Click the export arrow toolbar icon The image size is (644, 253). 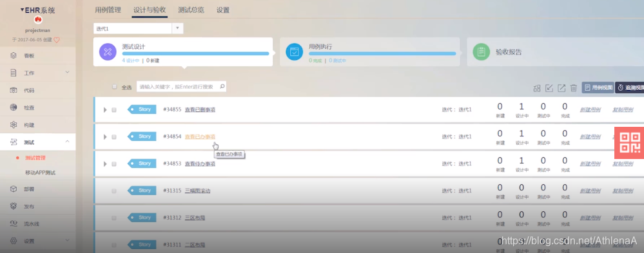click(x=561, y=88)
